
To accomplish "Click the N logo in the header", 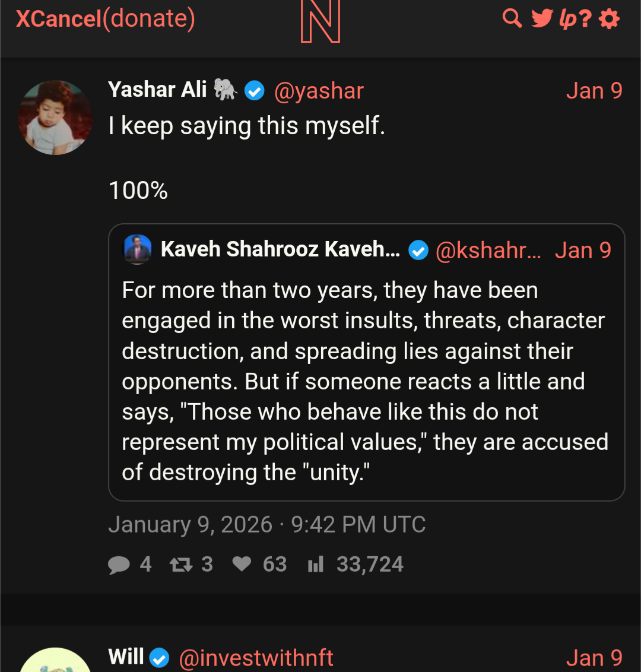I will (320, 21).
